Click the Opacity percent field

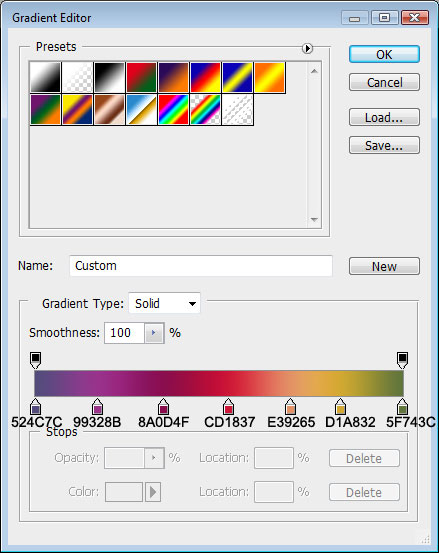(x=124, y=458)
